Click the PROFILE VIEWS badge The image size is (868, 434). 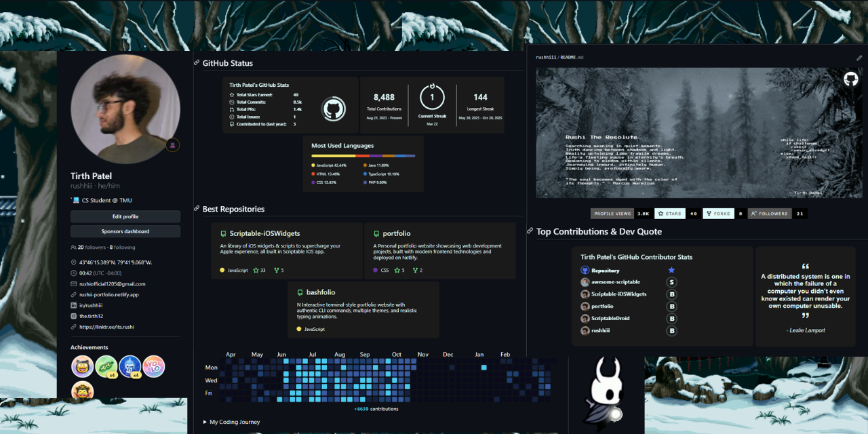(x=622, y=214)
